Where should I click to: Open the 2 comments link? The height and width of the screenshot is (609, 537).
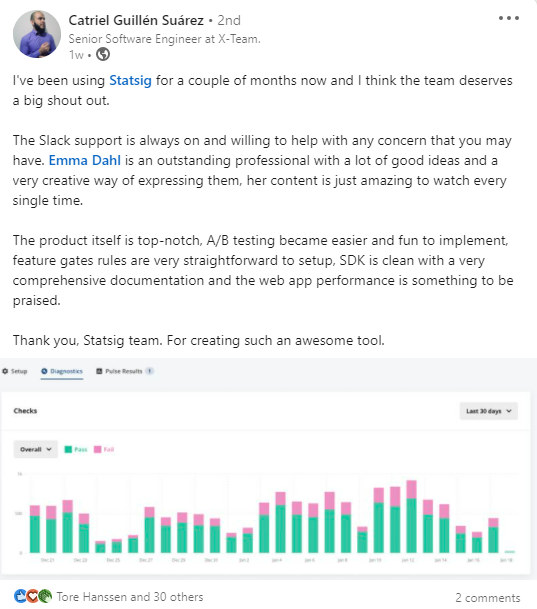(488, 598)
